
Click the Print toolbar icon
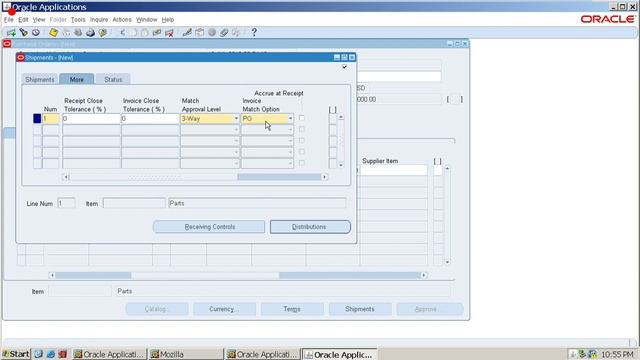pos(90,33)
